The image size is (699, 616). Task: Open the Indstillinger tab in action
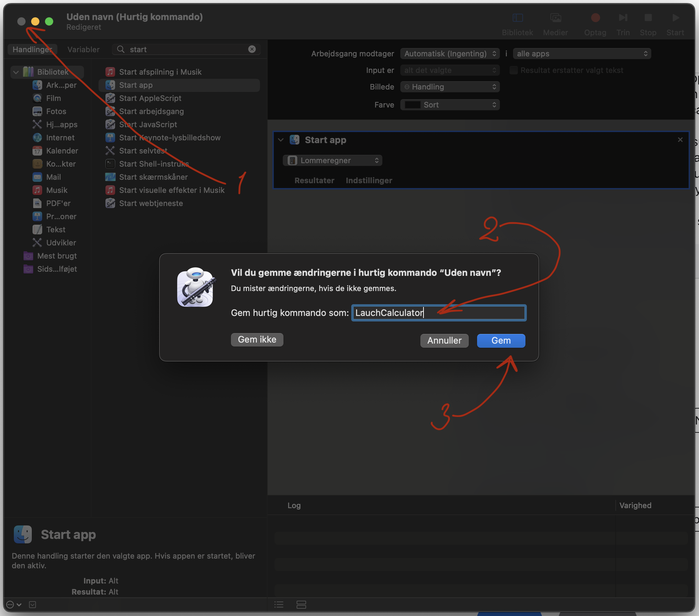(369, 180)
